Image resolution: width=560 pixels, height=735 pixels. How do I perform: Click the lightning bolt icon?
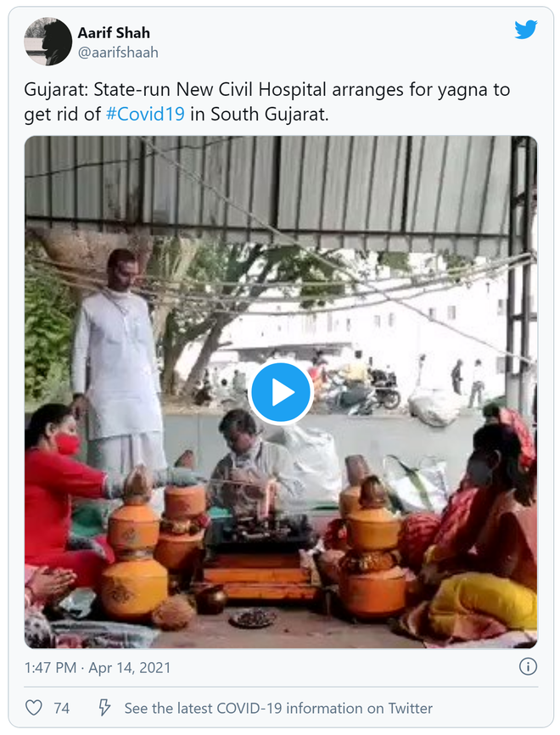104,707
